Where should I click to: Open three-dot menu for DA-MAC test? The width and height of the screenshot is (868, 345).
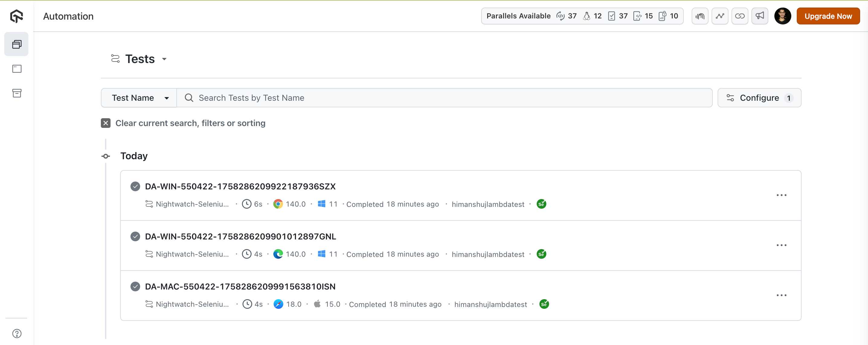tap(781, 295)
